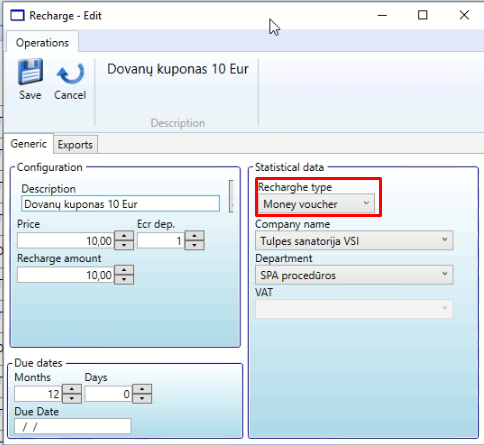Image resolution: width=484 pixels, height=445 pixels.
Task: Click the scrollbar beside Description field
Action: (x=231, y=196)
